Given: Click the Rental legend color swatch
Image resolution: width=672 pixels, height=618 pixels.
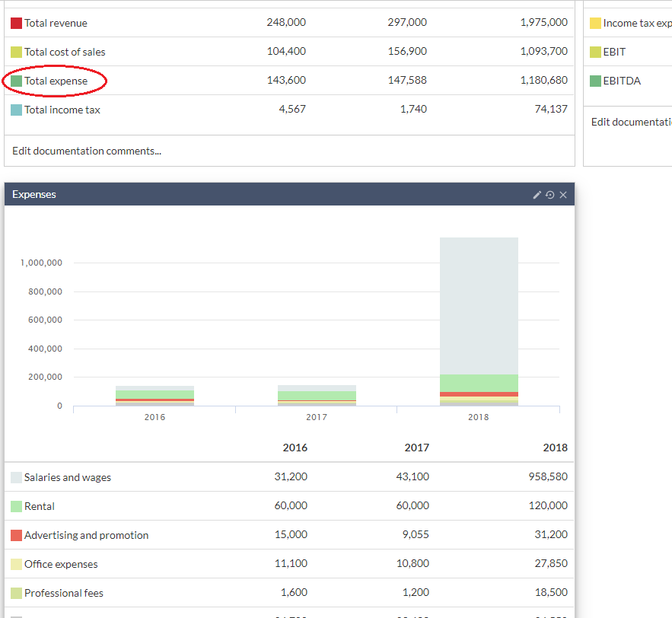Looking at the screenshot, I should [x=16, y=506].
